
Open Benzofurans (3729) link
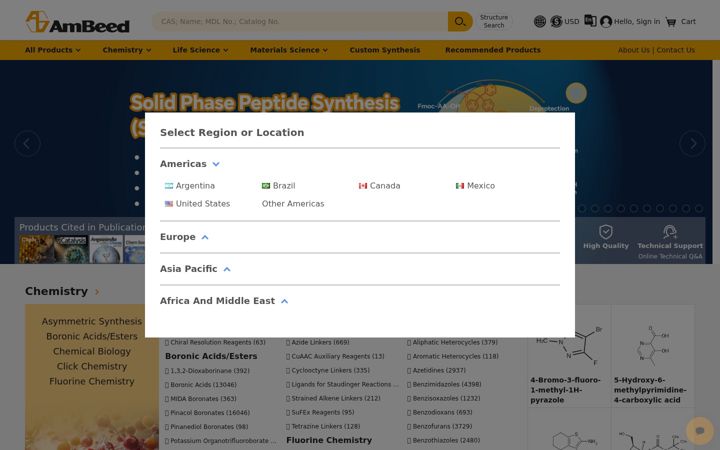point(440,427)
